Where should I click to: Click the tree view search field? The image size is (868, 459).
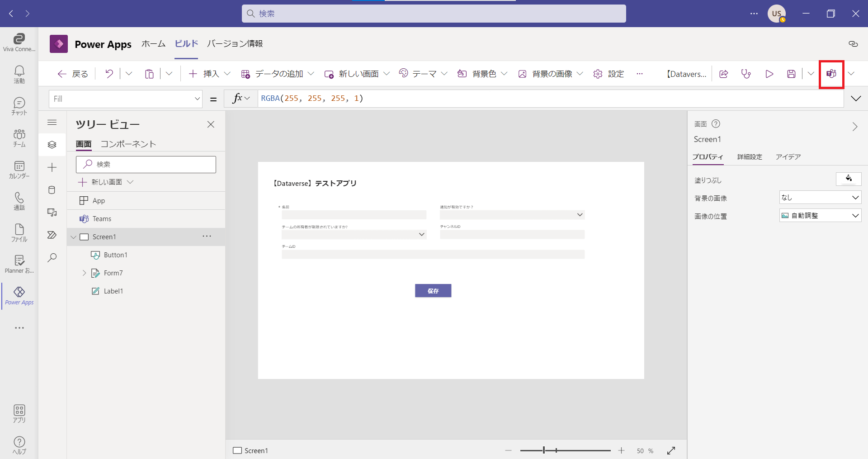(x=146, y=164)
